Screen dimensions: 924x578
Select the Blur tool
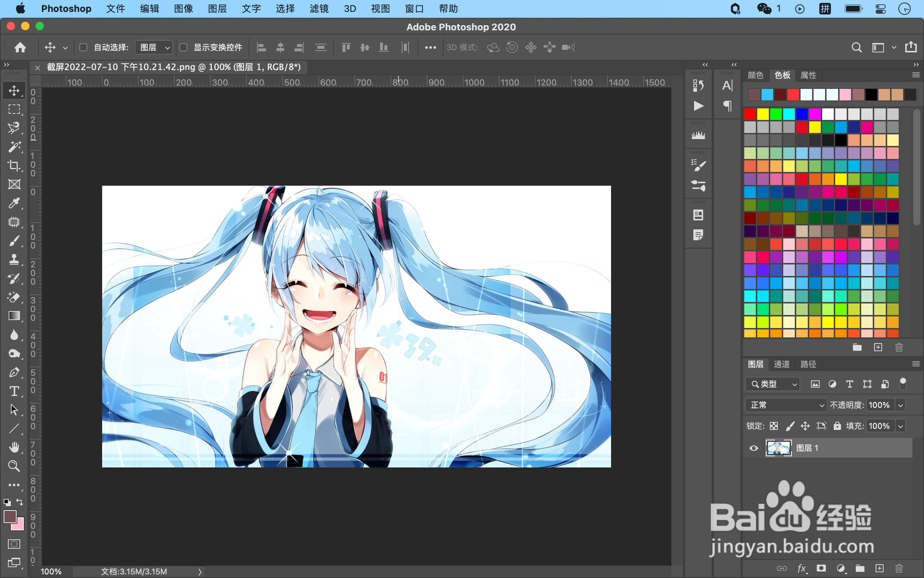14,335
